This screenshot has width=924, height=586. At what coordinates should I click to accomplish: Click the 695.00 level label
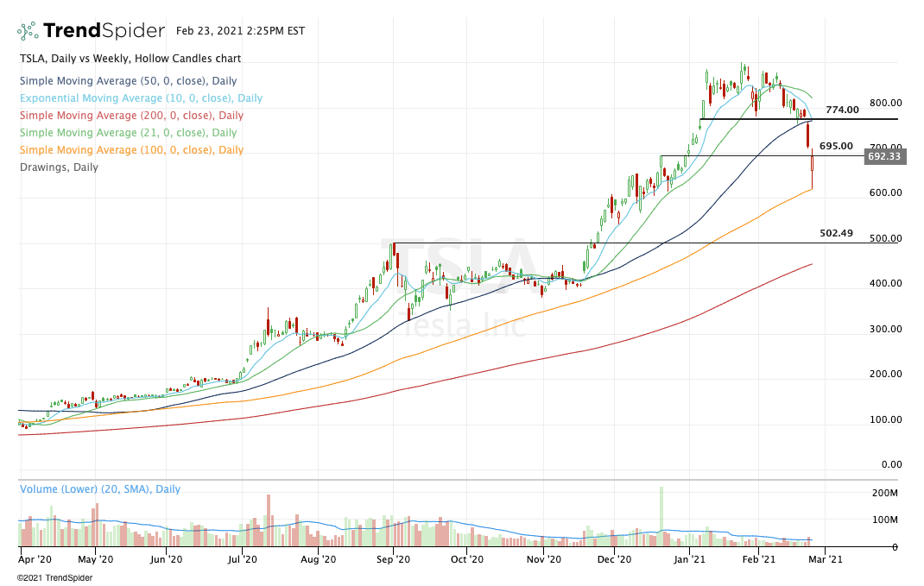coord(836,146)
